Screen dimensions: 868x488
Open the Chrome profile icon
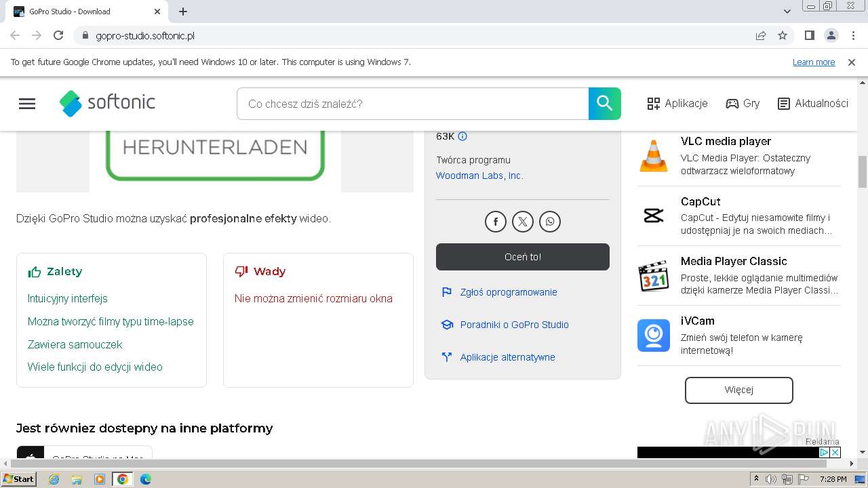point(831,35)
